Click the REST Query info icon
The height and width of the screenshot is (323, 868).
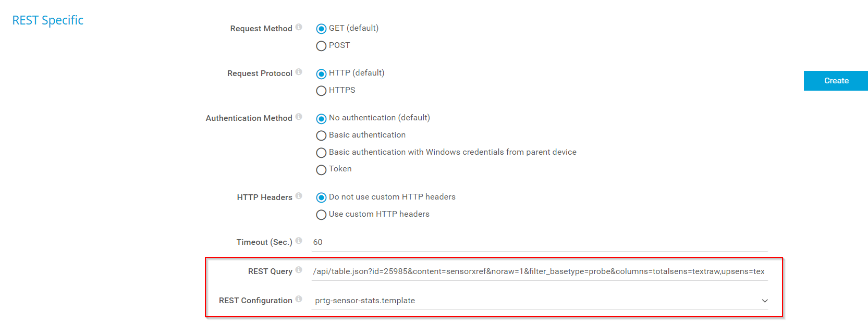(298, 269)
